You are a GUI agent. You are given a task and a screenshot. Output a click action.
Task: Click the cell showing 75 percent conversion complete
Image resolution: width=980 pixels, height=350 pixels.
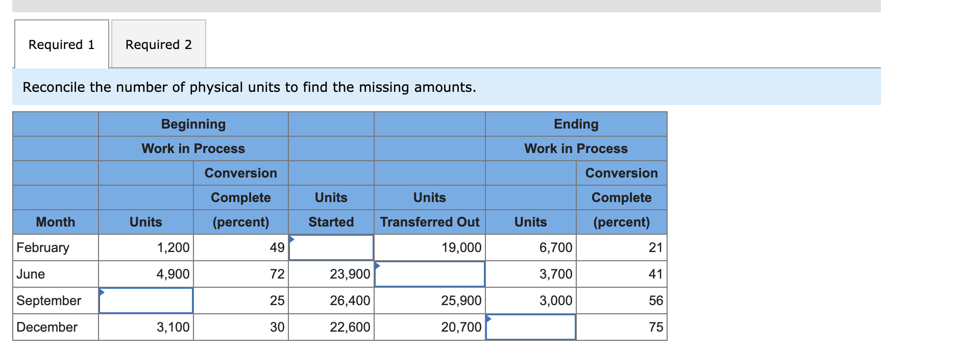621,327
